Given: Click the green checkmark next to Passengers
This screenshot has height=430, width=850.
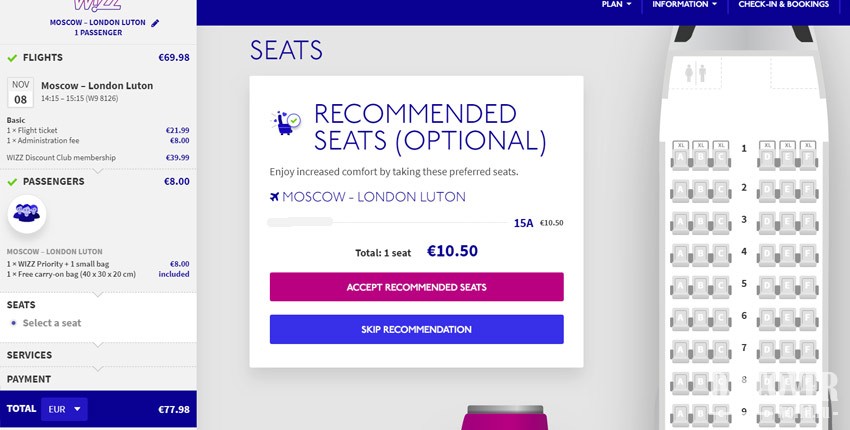Looking at the screenshot, I should tap(12, 182).
